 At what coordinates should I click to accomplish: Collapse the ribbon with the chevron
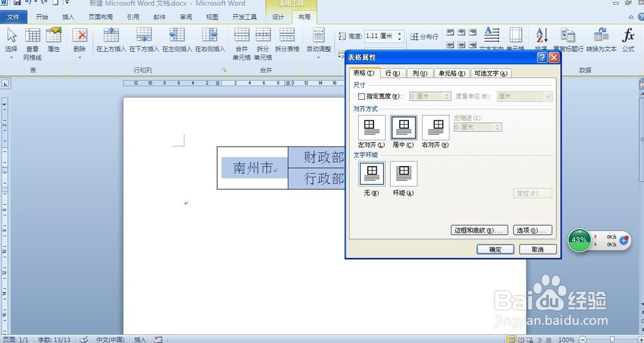pos(631,17)
